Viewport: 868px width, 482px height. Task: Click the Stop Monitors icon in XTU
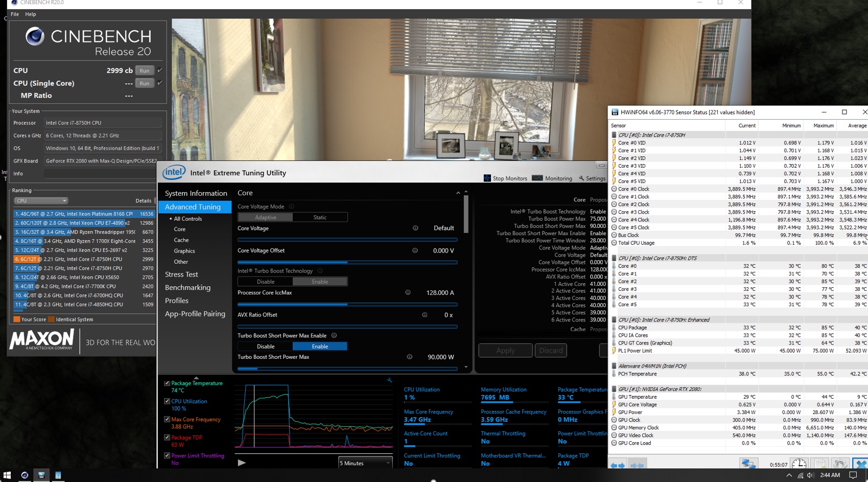(487, 178)
